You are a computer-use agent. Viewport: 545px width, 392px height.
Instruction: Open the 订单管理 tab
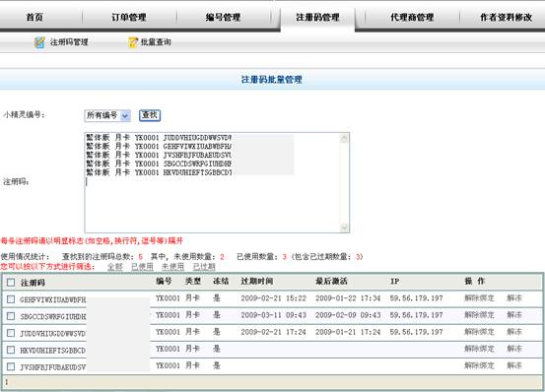(128, 17)
